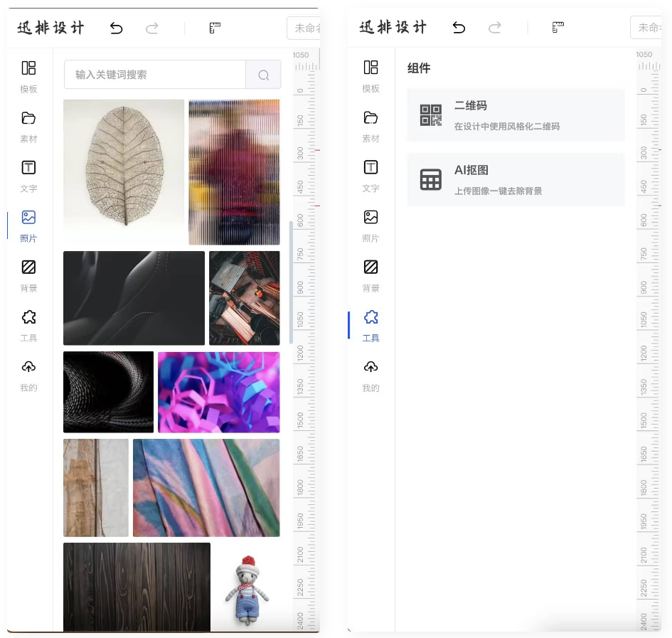Select the dark wood grain texture photo

coord(137,587)
